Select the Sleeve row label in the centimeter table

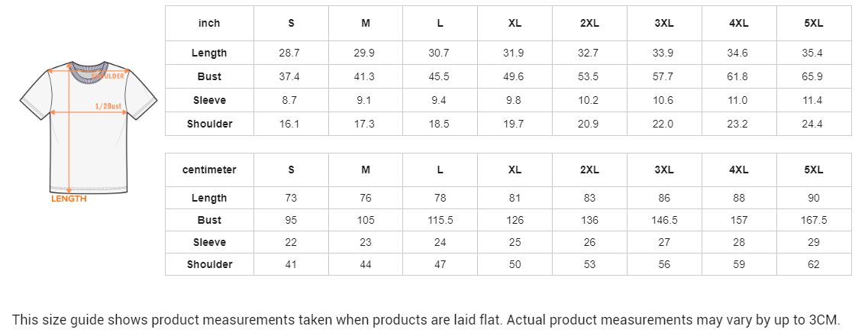pos(209,242)
